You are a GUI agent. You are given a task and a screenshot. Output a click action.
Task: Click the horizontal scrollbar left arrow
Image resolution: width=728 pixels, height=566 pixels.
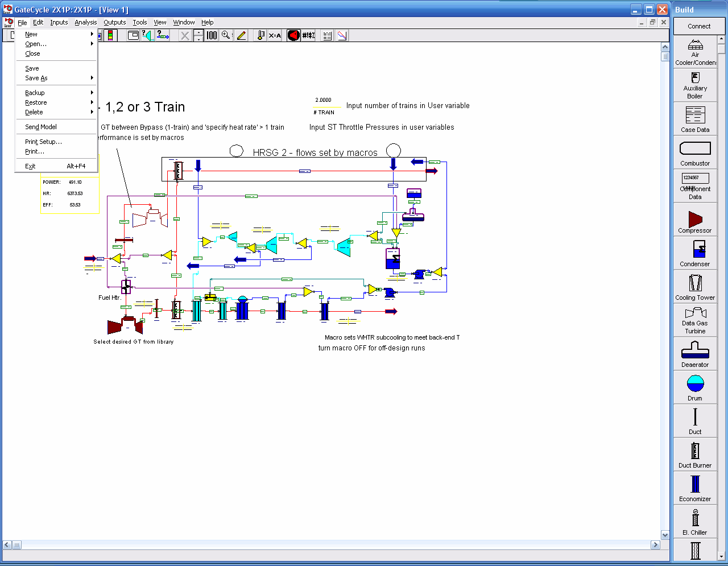[x=7, y=544]
